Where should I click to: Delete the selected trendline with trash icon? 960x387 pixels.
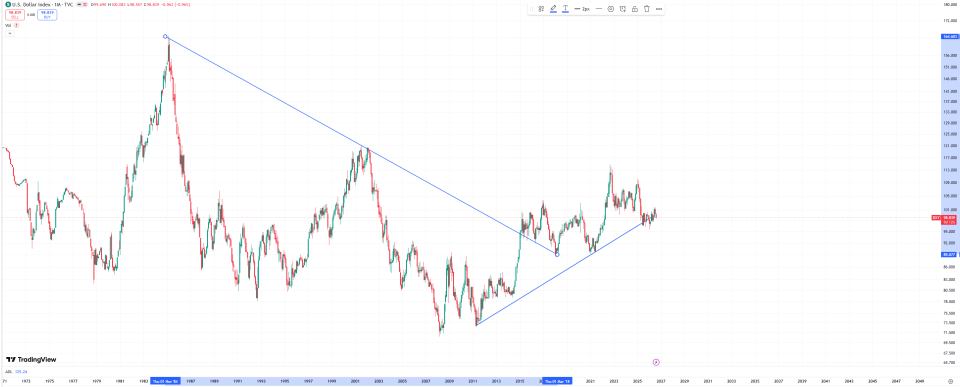[x=647, y=9]
